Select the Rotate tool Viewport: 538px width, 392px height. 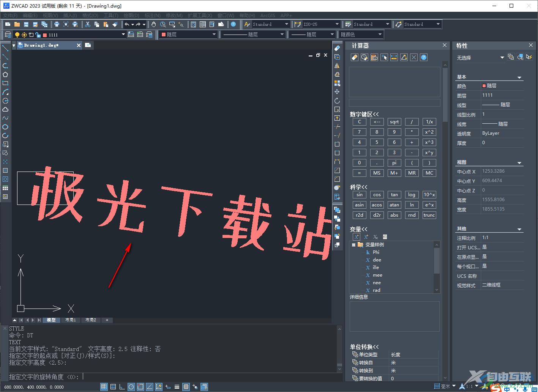(337, 101)
